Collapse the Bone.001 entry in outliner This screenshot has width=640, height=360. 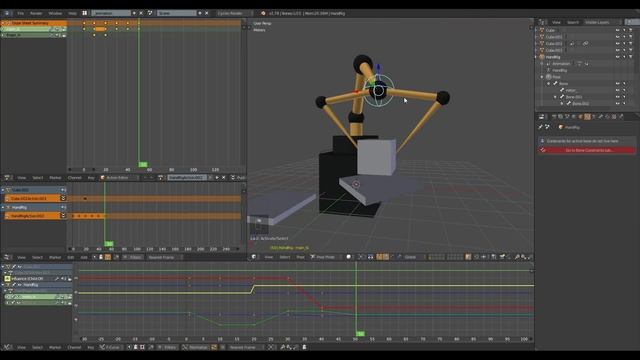click(556, 97)
